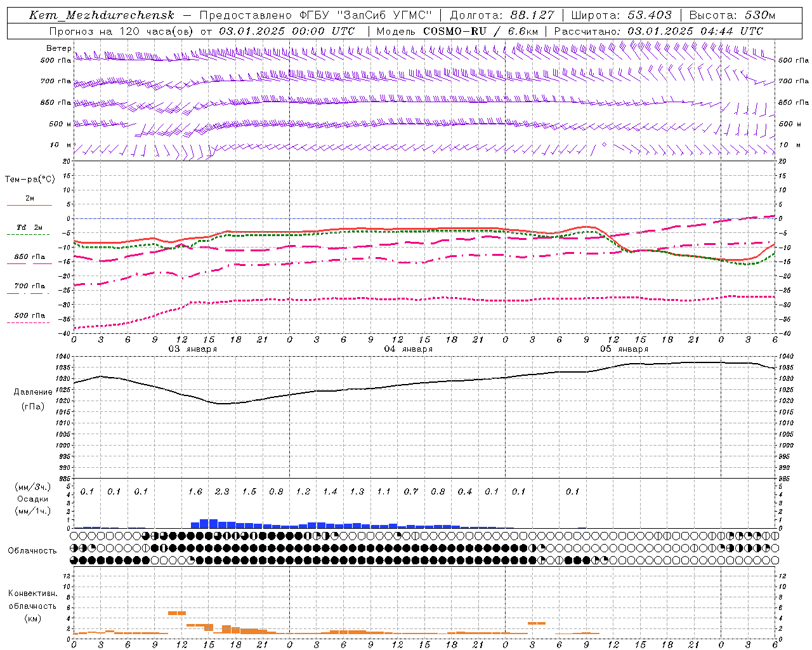Click the elevation text "Высота: 530м"

pyautogui.click(x=732, y=15)
